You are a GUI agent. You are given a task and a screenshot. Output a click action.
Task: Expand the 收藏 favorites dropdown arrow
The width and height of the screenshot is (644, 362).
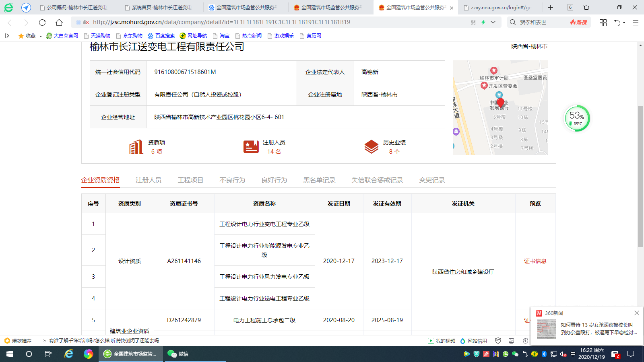click(x=41, y=36)
